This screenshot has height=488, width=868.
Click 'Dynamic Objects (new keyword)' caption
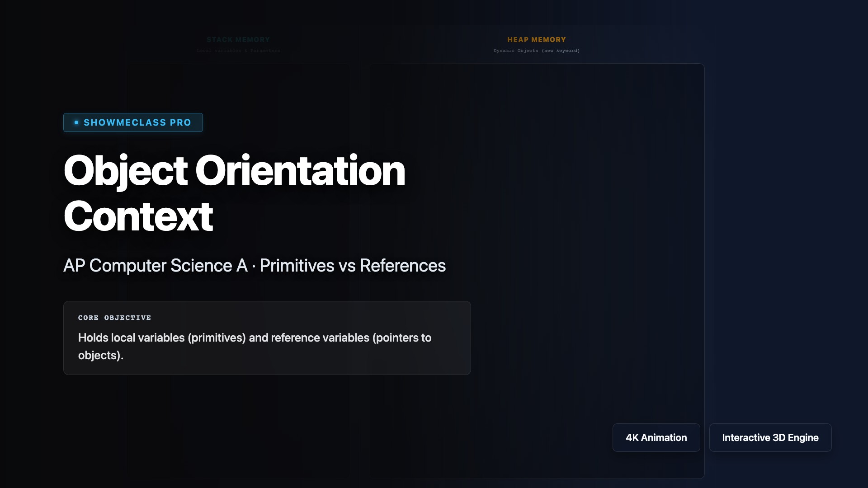point(536,51)
